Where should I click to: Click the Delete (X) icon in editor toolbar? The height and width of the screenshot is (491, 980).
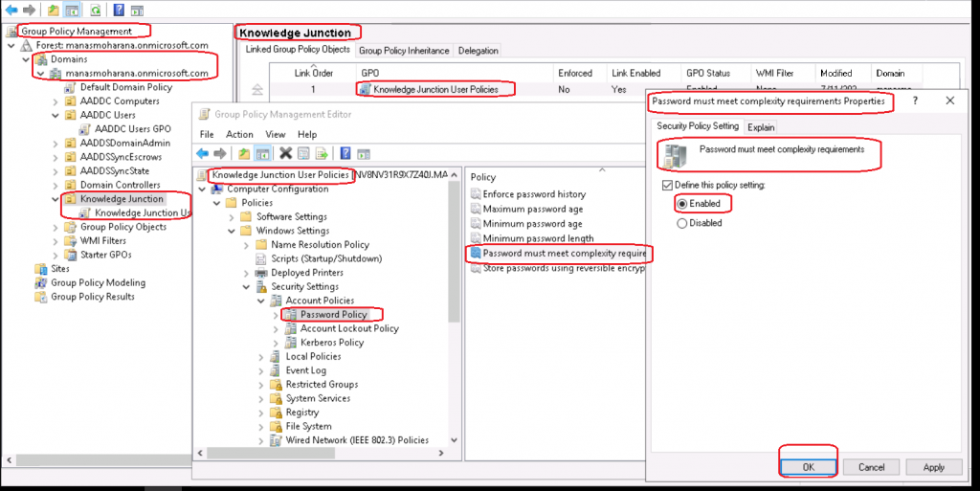click(x=285, y=154)
